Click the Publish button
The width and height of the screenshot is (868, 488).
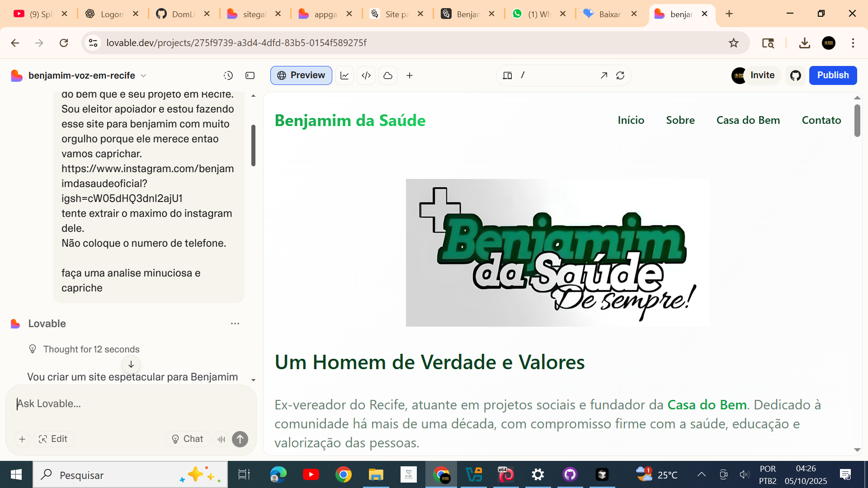833,75
